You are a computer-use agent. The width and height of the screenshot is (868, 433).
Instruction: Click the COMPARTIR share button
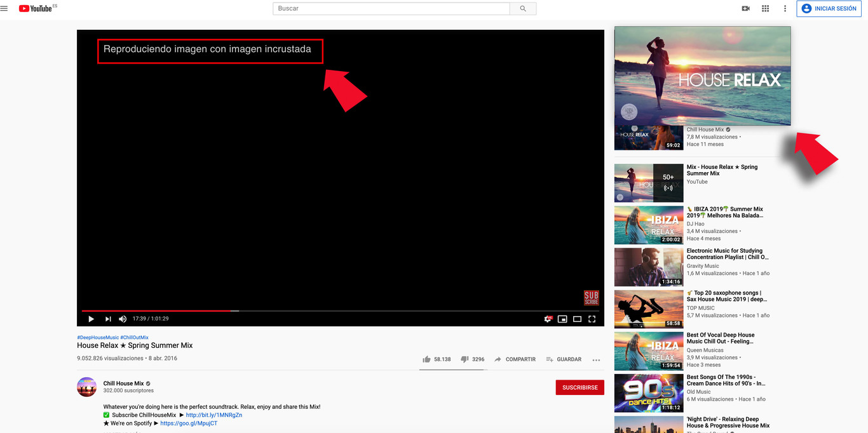[515, 359]
